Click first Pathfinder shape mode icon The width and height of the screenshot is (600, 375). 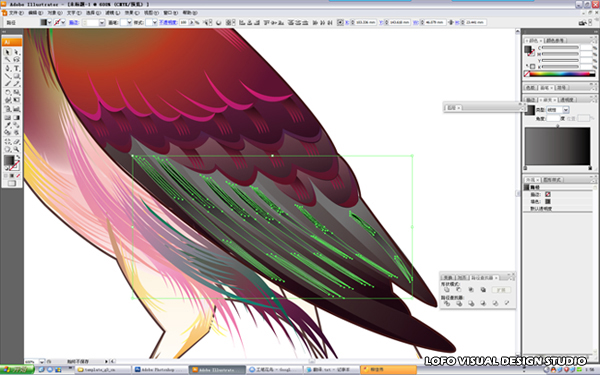[447, 290]
